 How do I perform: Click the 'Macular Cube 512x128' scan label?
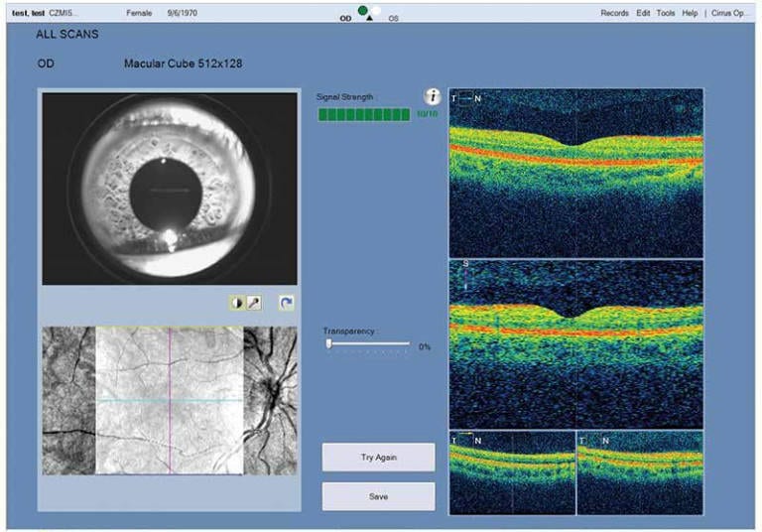pyautogui.click(x=183, y=64)
